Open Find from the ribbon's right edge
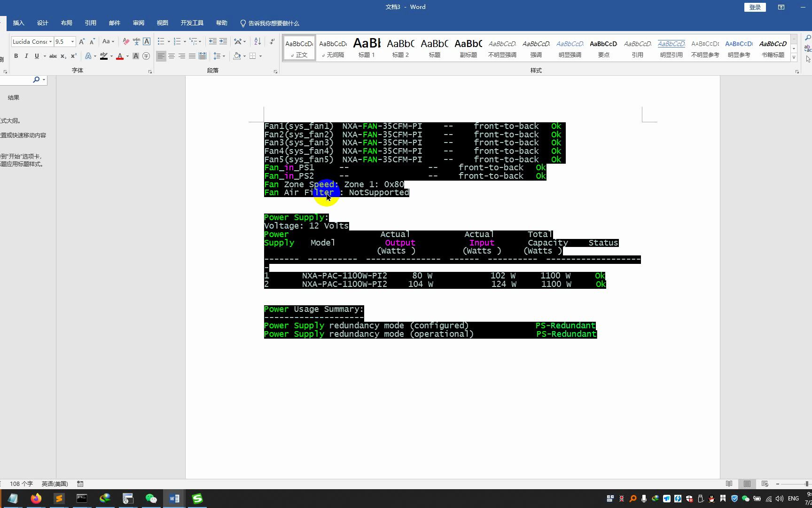 pyautogui.click(x=808, y=38)
